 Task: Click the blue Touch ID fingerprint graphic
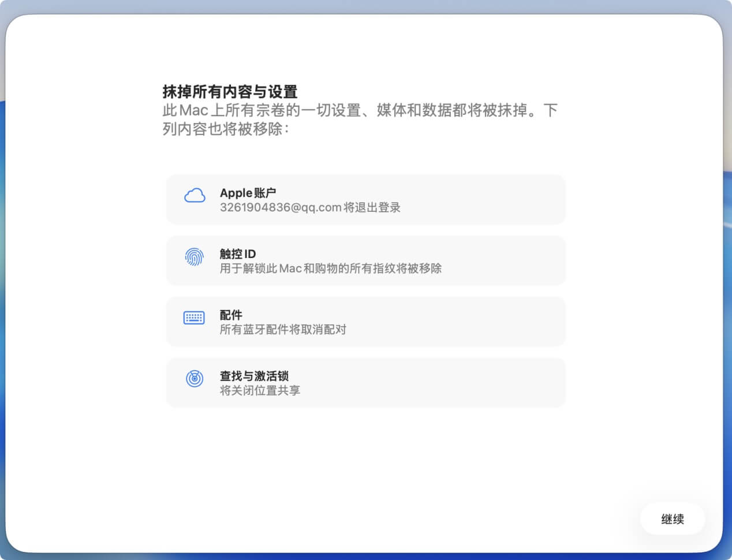[x=194, y=256]
